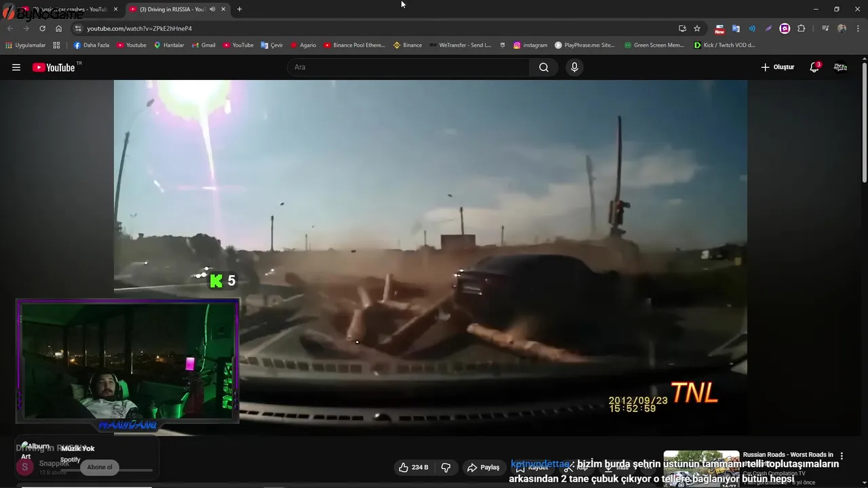Open Gmail bookmark
The image size is (868, 488).
[203, 45]
